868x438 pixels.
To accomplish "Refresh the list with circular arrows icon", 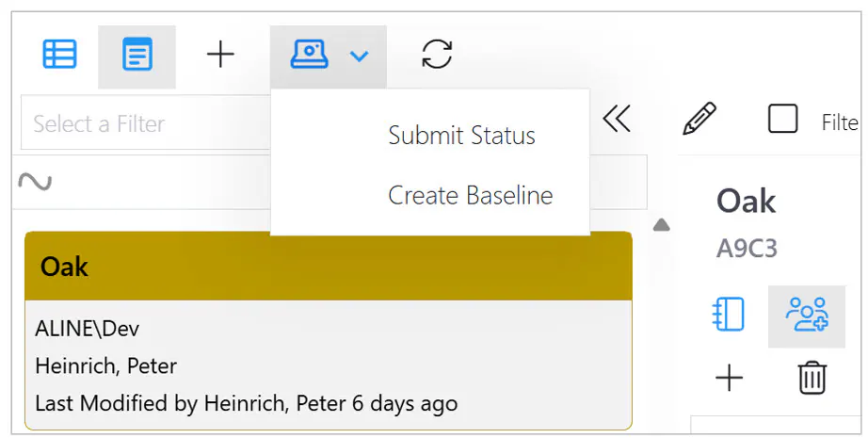I will click(x=437, y=55).
